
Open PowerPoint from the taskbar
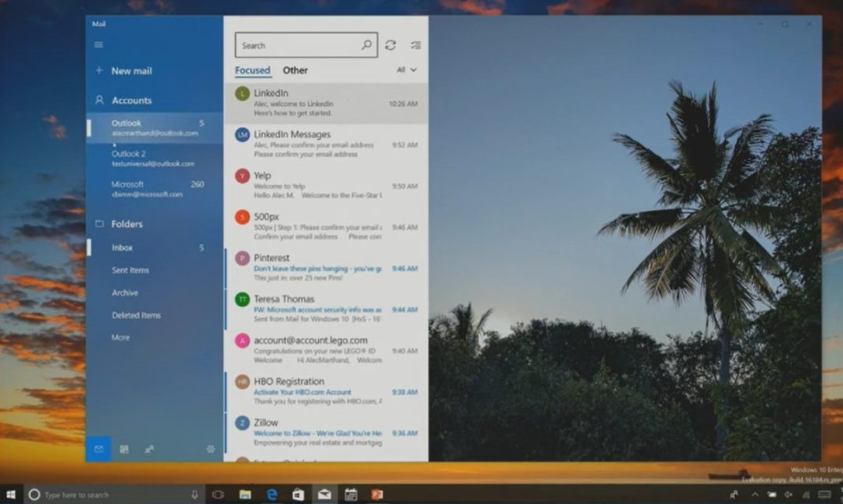(x=377, y=494)
